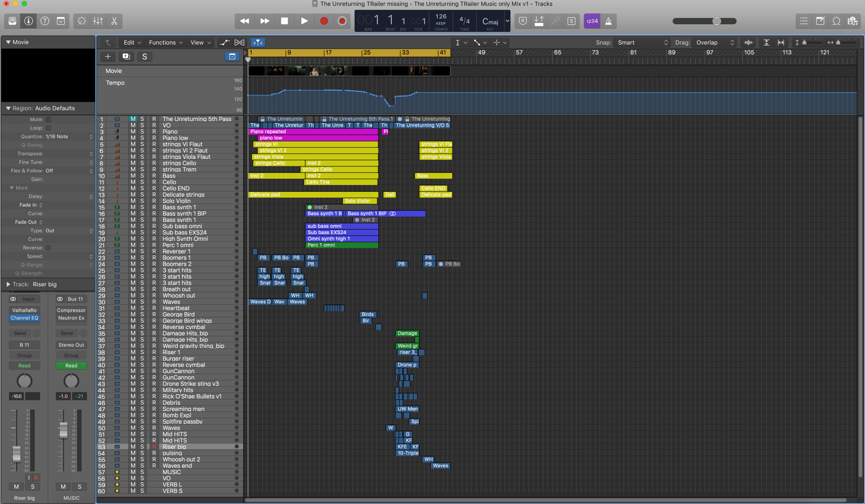Open the Mixer with the faders icon
865x504 pixels.
coord(98,21)
